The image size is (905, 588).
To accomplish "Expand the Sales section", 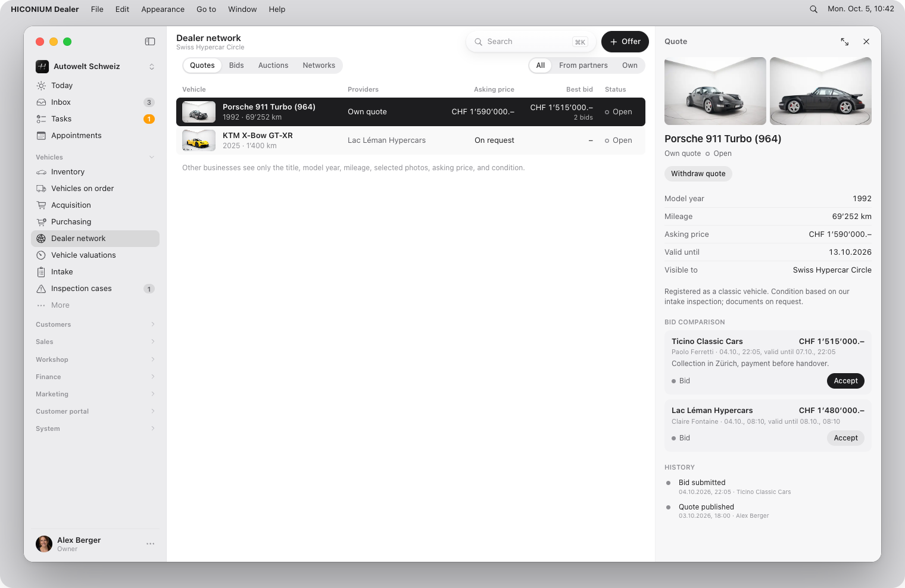I will coord(95,342).
